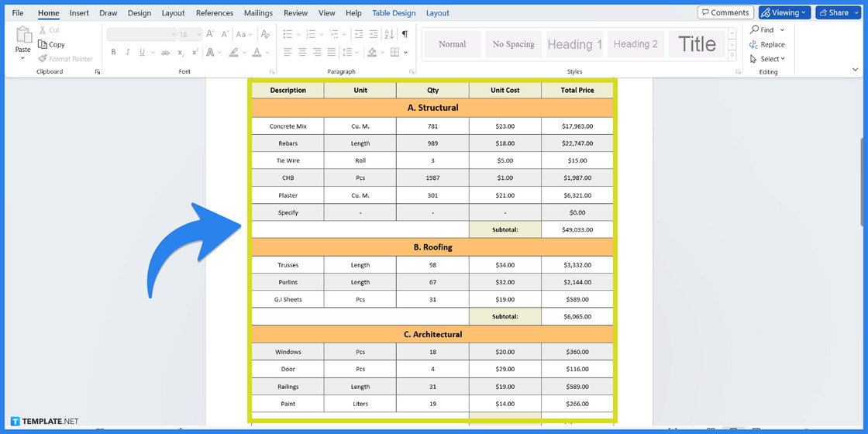Center align the text
This screenshot has width=868, height=434.
pyautogui.click(x=302, y=52)
